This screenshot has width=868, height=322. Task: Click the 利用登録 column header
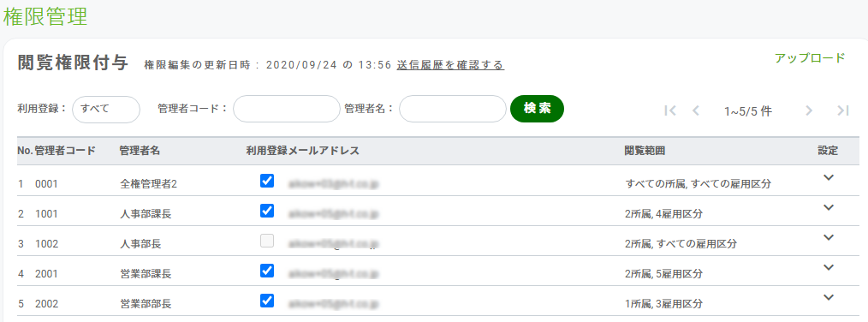(x=267, y=151)
